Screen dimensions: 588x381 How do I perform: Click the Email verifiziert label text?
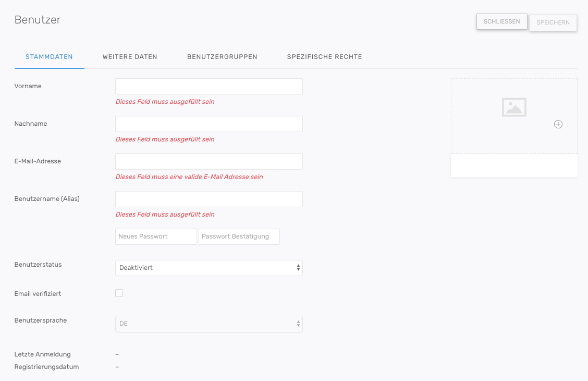(x=38, y=294)
